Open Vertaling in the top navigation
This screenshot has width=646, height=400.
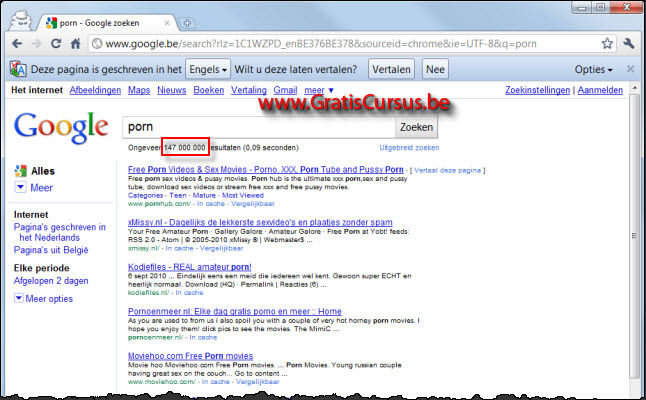(248, 90)
